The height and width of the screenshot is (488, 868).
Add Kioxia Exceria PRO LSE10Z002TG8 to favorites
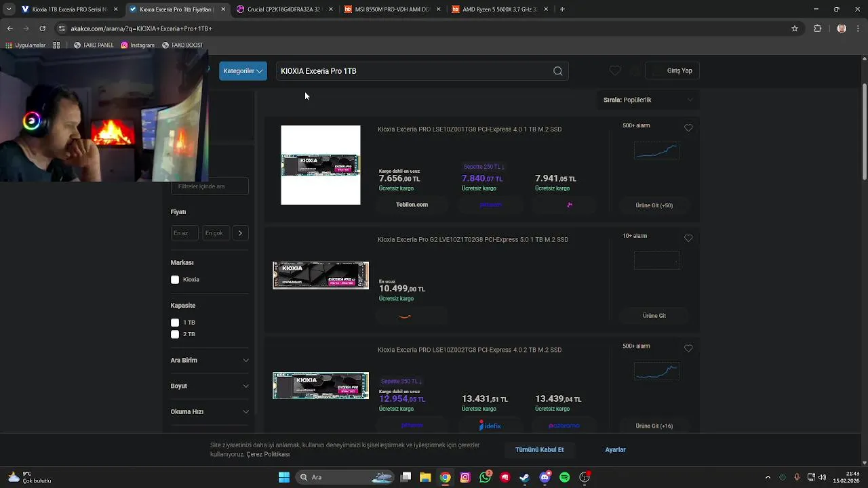coord(688,348)
